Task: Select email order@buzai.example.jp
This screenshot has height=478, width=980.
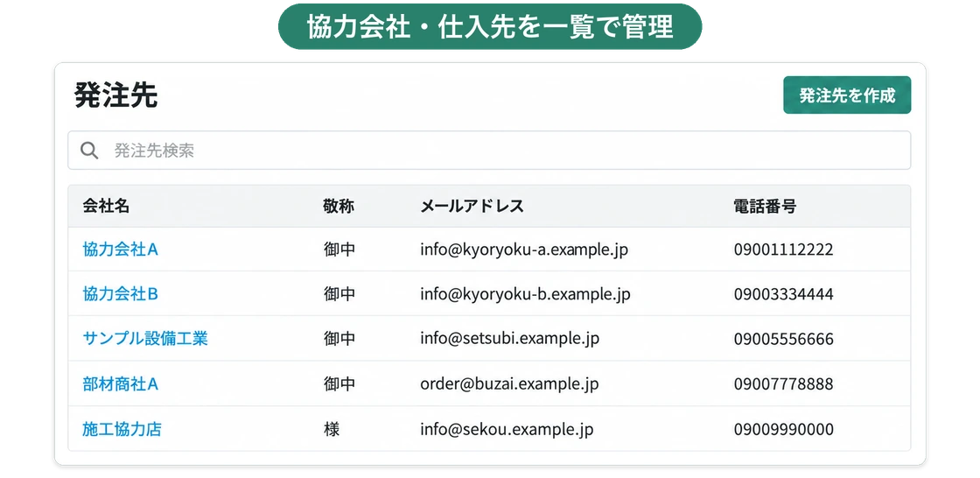Action: tap(509, 384)
